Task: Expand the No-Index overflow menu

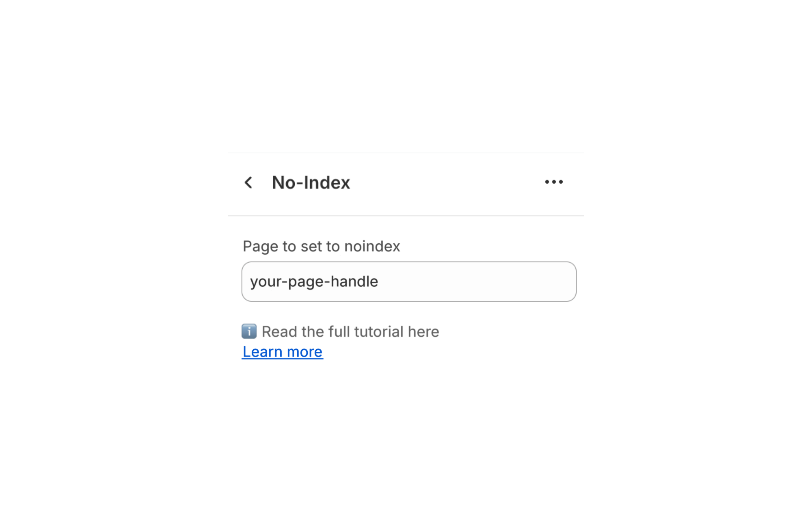Action: [x=554, y=182]
